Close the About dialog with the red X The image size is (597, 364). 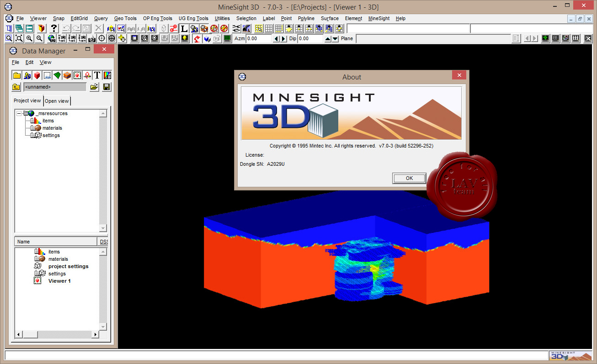459,75
